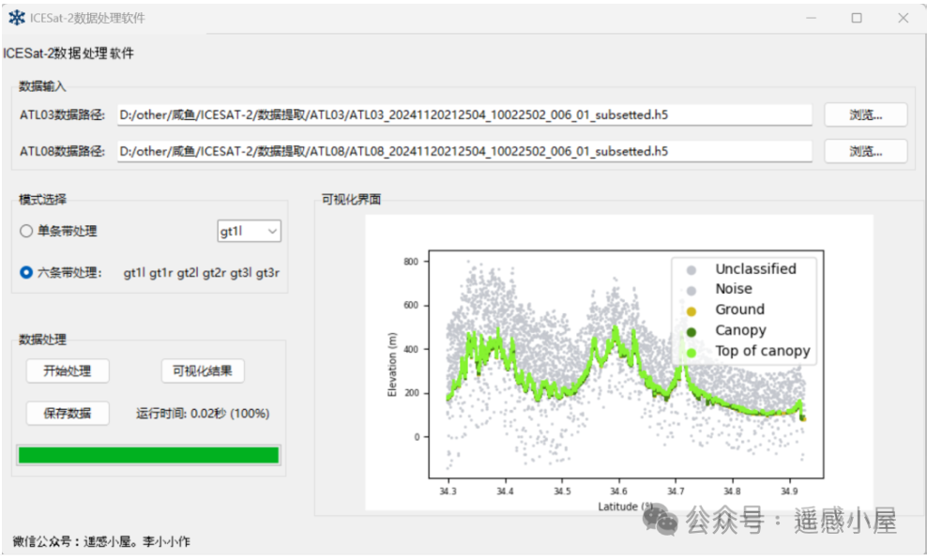Click the ATL08数据路径 input field

pos(464,151)
